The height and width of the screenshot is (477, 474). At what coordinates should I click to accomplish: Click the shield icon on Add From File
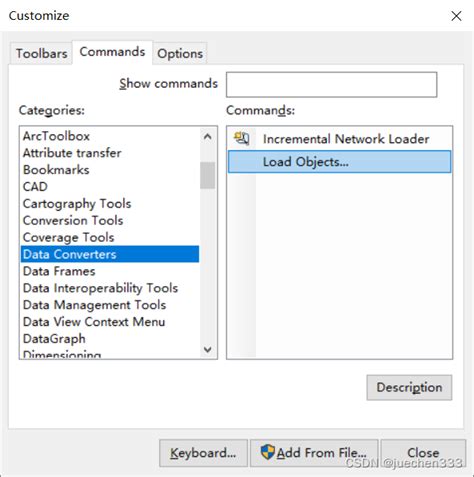pos(267,452)
